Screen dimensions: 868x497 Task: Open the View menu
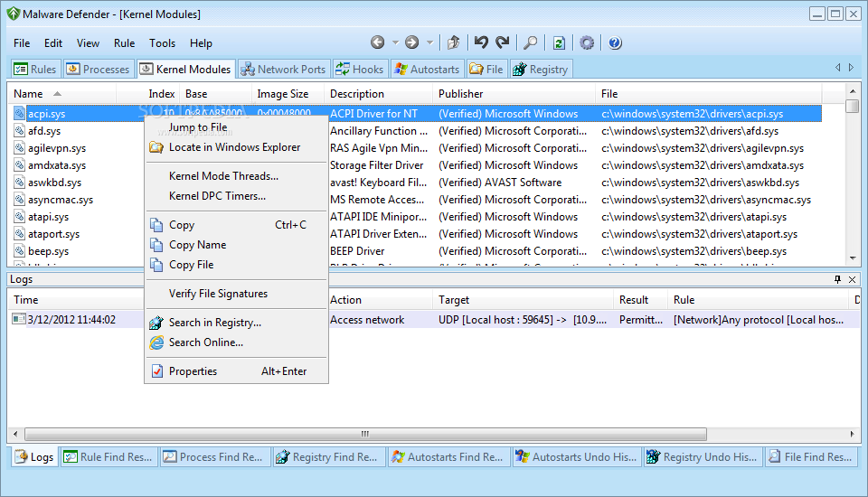tap(88, 43)
